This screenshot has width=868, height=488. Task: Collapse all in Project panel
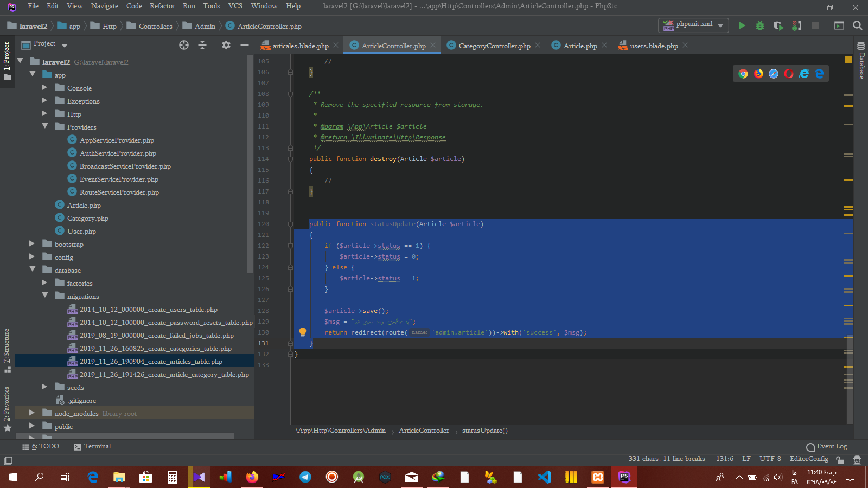coord(202,45)
